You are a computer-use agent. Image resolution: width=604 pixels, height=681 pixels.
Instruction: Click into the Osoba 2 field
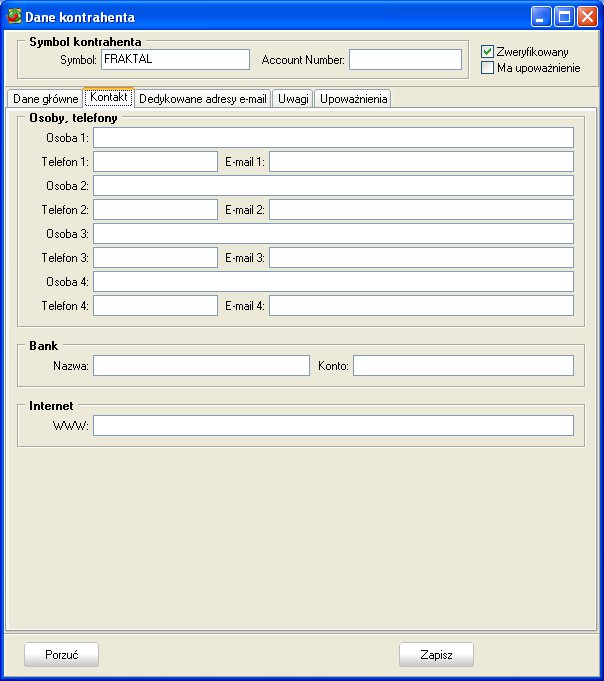(333, 185)
